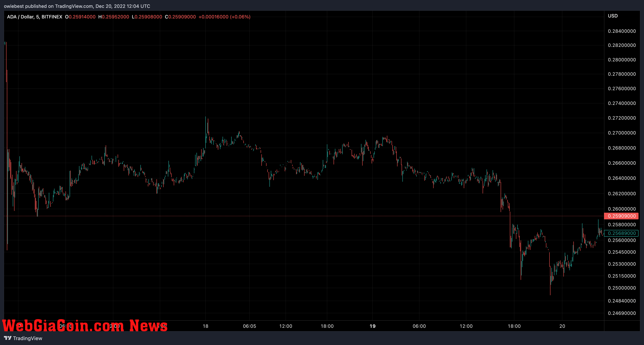
Task: Click the 0.24690000 price axis label
Action: [622, 313]
